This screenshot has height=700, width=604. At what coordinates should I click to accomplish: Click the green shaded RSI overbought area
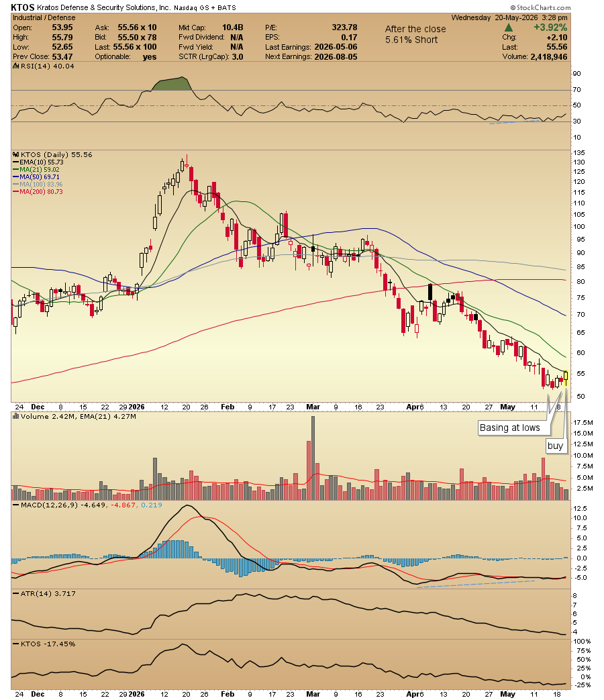tap(172, 85)
